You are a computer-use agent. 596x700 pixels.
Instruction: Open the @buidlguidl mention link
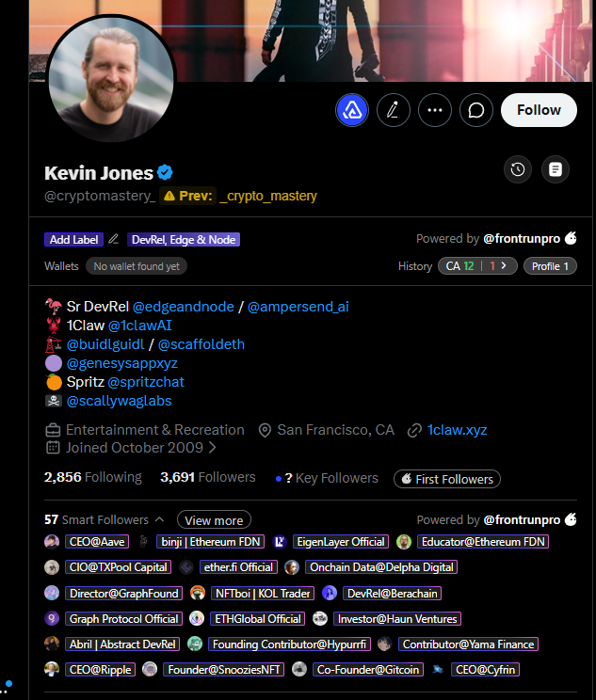click(105, 344)
